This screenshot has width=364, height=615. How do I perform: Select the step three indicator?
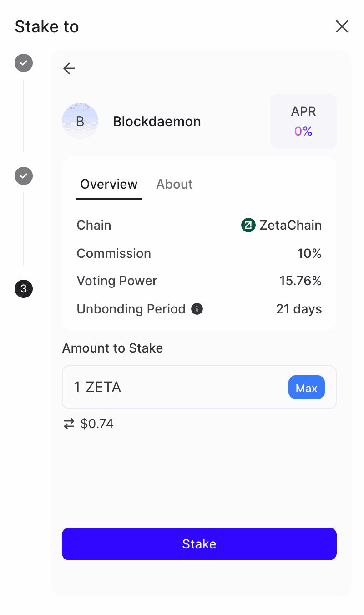23,289
